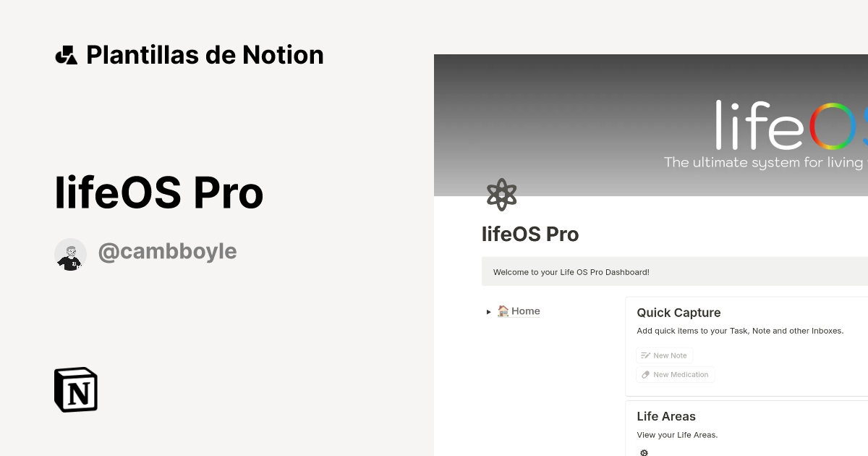Viewport: 868px width, 456px height.
Task: Select the lifeOS Pro page title
Action: point(530,234)
